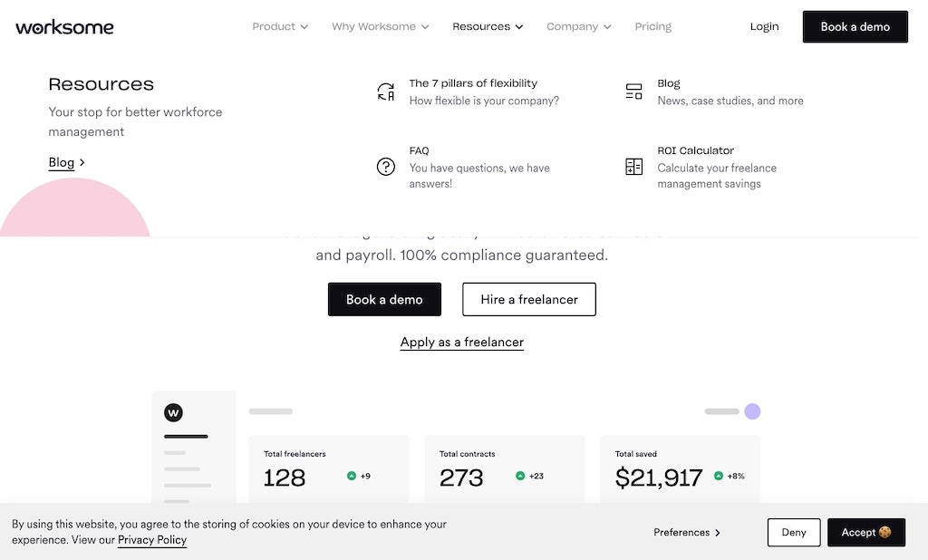Follow the Apply as a freelancer link

click(x=461, y=343)
